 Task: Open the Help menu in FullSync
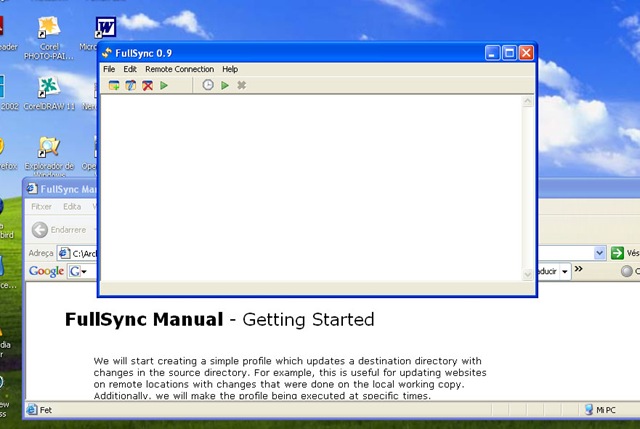[x=230, y=69]
